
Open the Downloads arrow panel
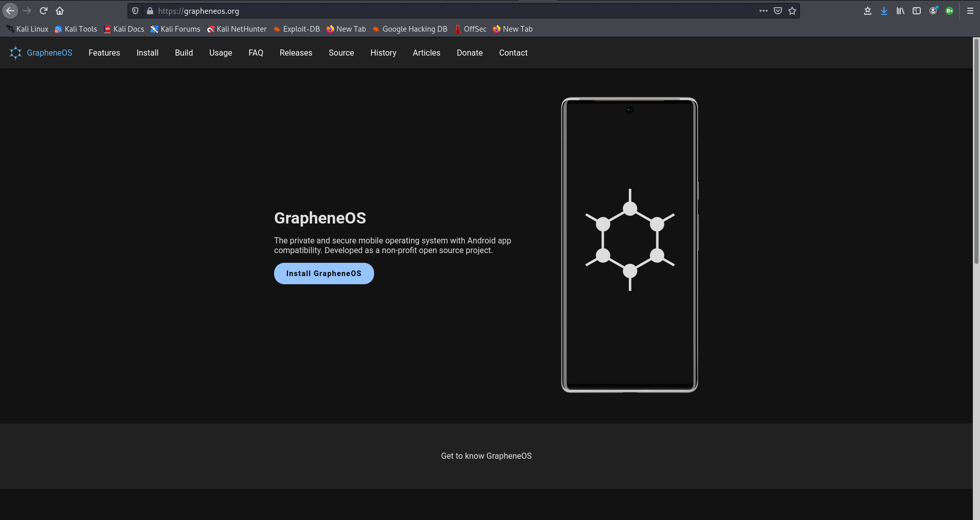tap(884, 11)
